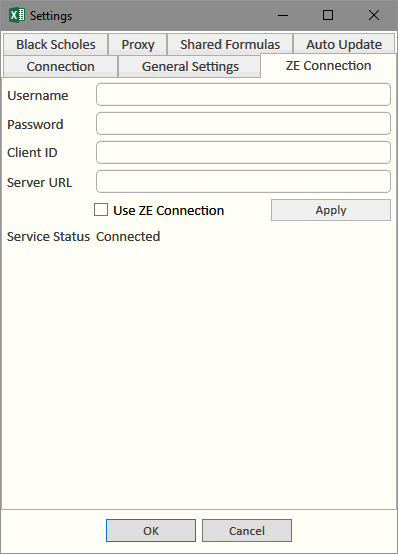Open the General Settings tab
398x554 pixels.
[190, 66]
